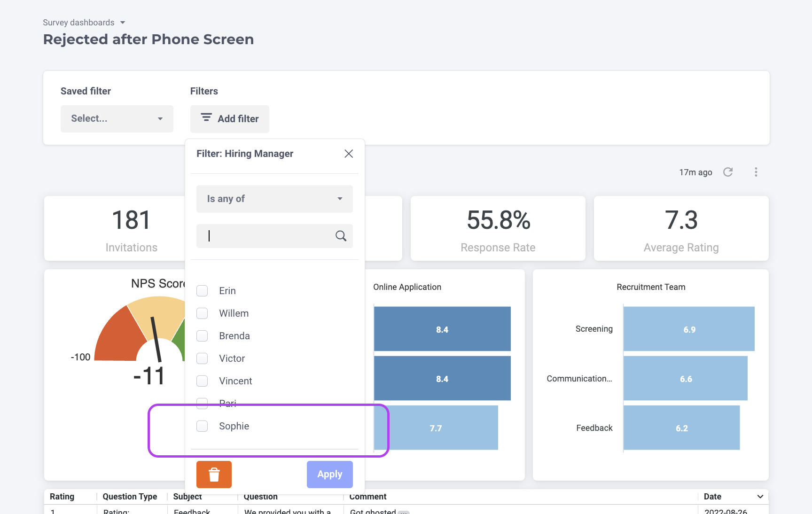The width and height of the screenshot is (812, 514).
Task: Expand the Date column chevron
Action: (x=760, y=497)
